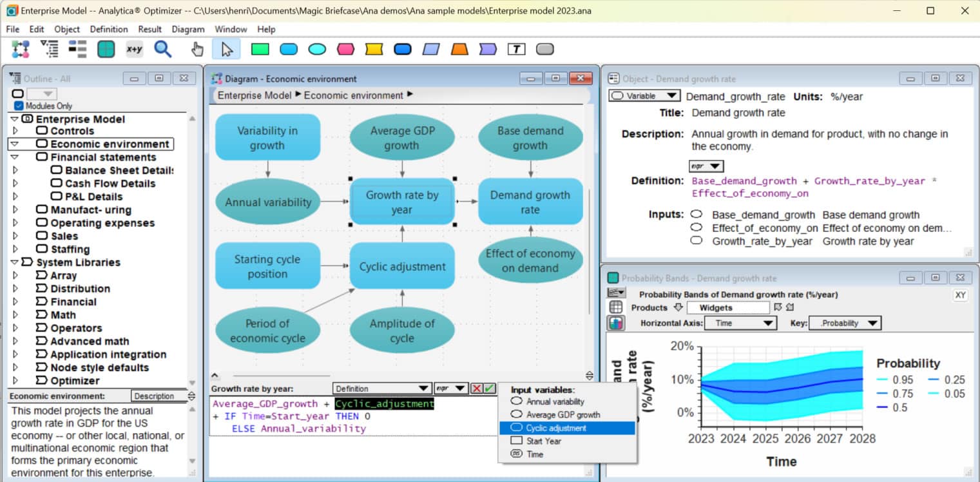Click the x+y definition toolbar button
The image size is (980, 482).
[134, 49]
